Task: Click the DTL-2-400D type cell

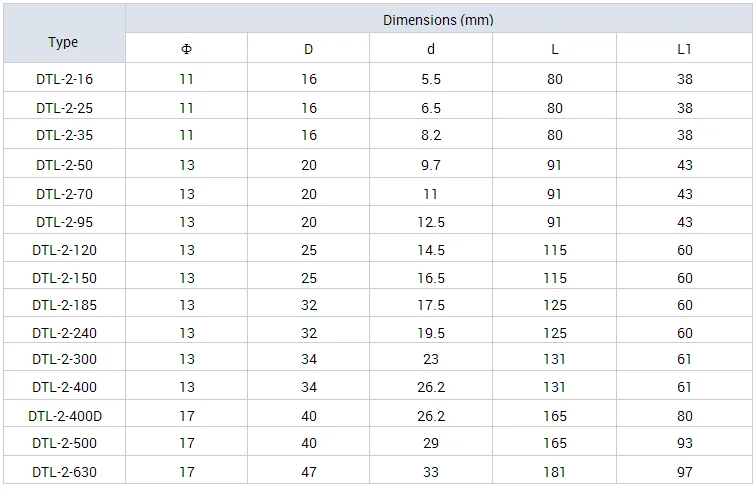Action: [x=65, y=416]
